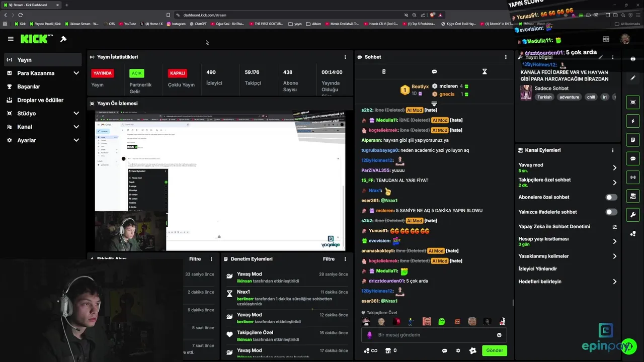644x362 pixels.
Task: Click the emoji picker in message box
Action: 499,335
